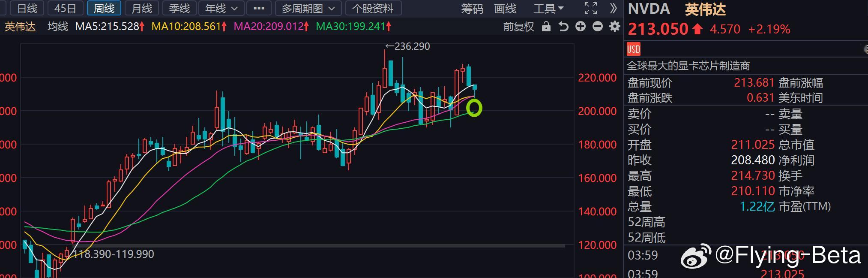Click the 昨收 value 208.480
868x278 pixels.
click(753, 160)
